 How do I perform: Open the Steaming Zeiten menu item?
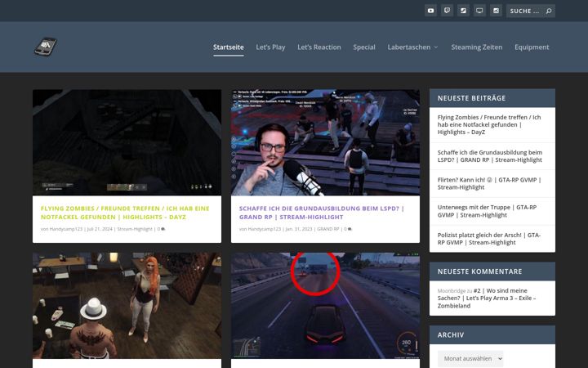pyautogui.click(x=477, y=47)
